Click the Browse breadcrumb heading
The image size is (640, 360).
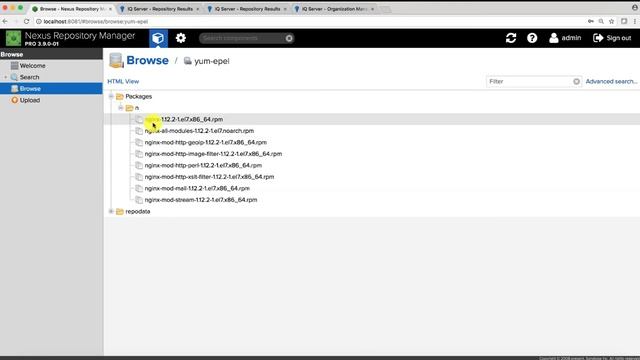pyautogui.click(x=147, y=60)
